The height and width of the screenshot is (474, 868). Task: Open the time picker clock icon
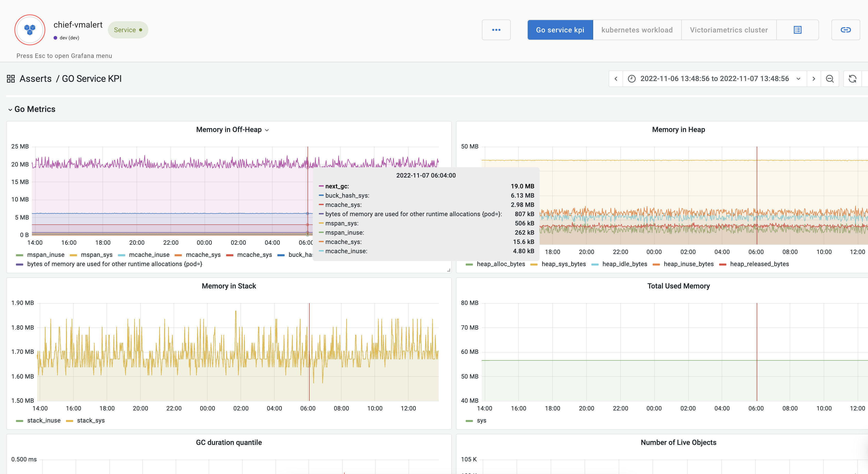[x=632, y=78]
